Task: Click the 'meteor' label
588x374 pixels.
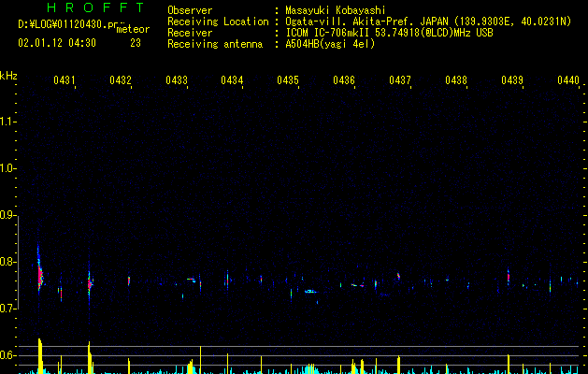Action: (x=133, y=29)
